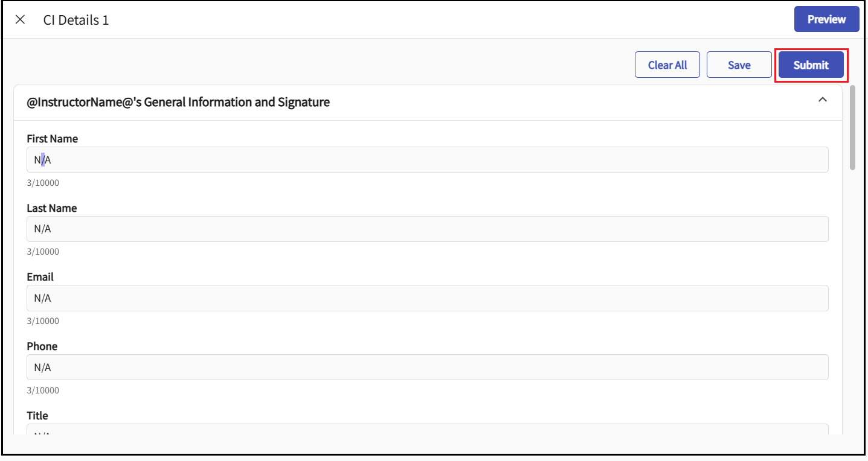Click the Last Name label
The width and height of the screenshot is (868, 461).
click(52, 208)
